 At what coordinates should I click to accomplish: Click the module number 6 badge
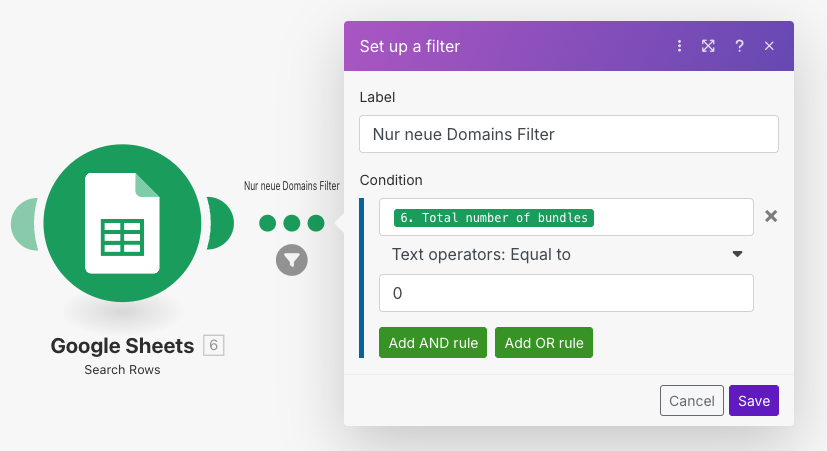click(214, 345)
